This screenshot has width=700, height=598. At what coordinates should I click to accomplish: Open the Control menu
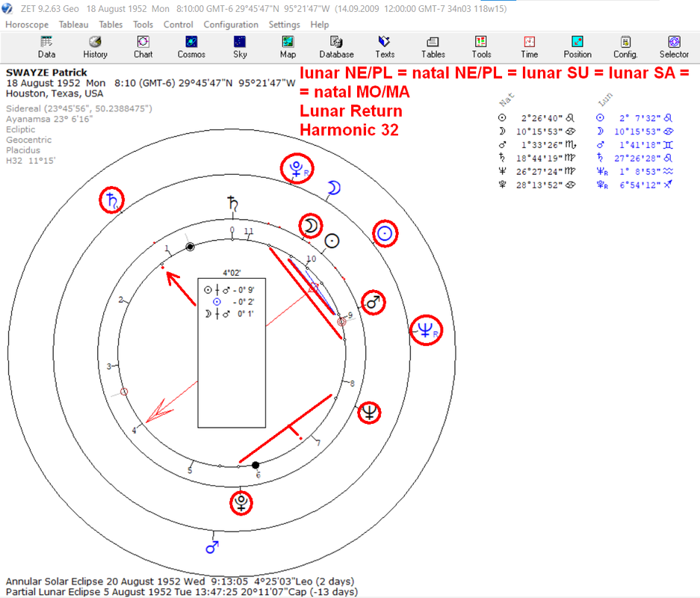point(178,25)
